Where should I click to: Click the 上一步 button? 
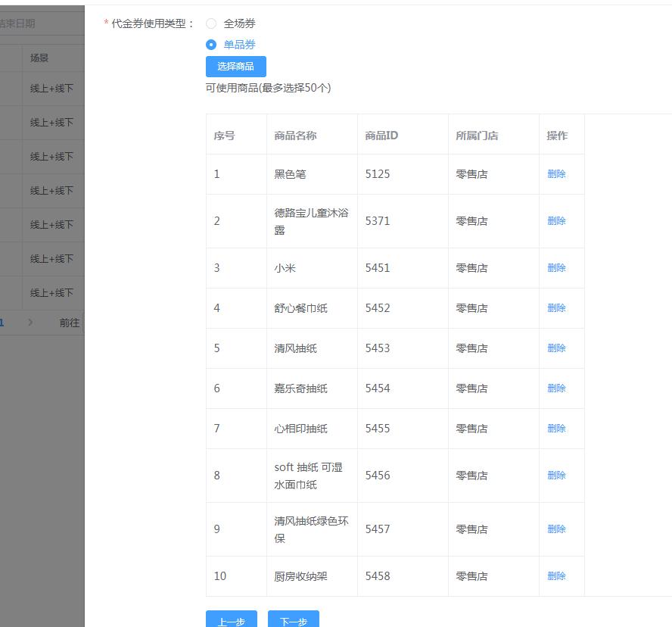coord(231,622)
